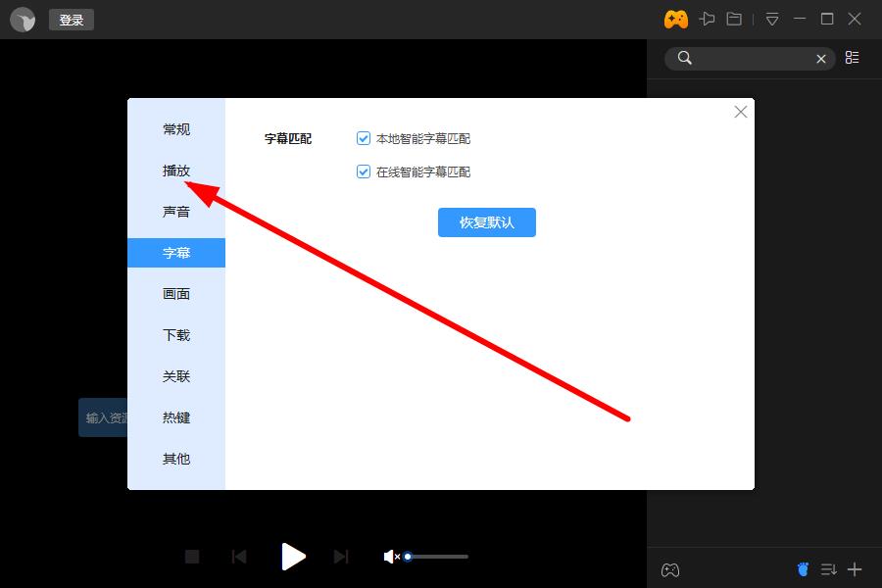Minimize the player window
This screenshot has height=588, width=882.
point(800,20)
